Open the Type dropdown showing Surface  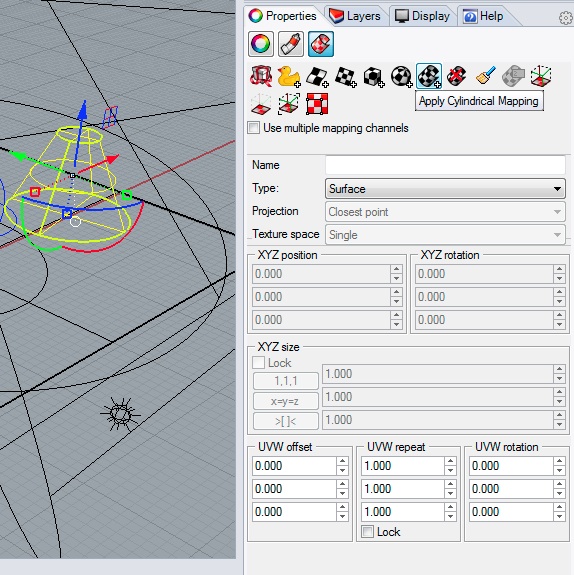[445, 189]
